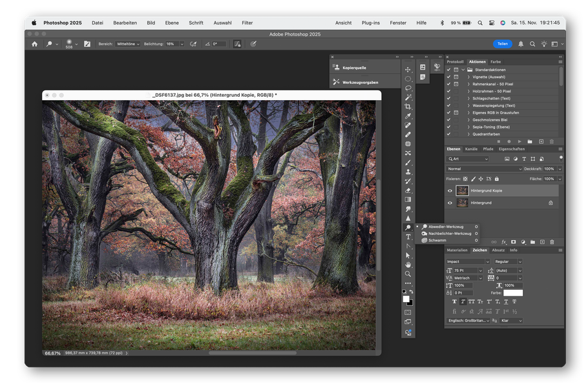
Task: Click the Hintergrund Kopie layer thumbnail
Action: [462, 190]
